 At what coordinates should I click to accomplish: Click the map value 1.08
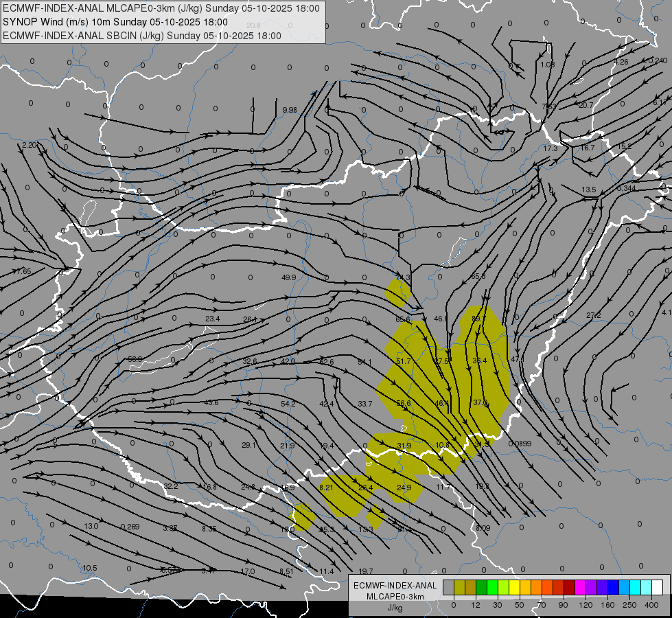coord(547,65)
